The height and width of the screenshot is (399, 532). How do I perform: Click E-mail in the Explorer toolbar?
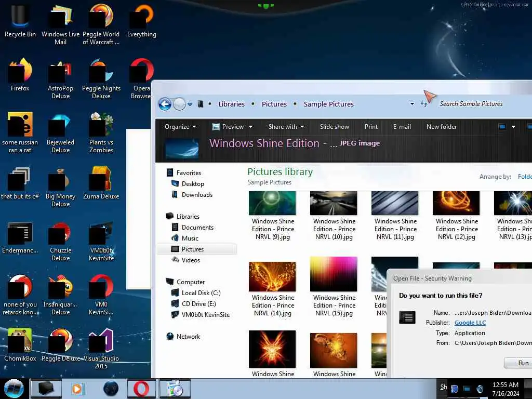tap(402, 127)
